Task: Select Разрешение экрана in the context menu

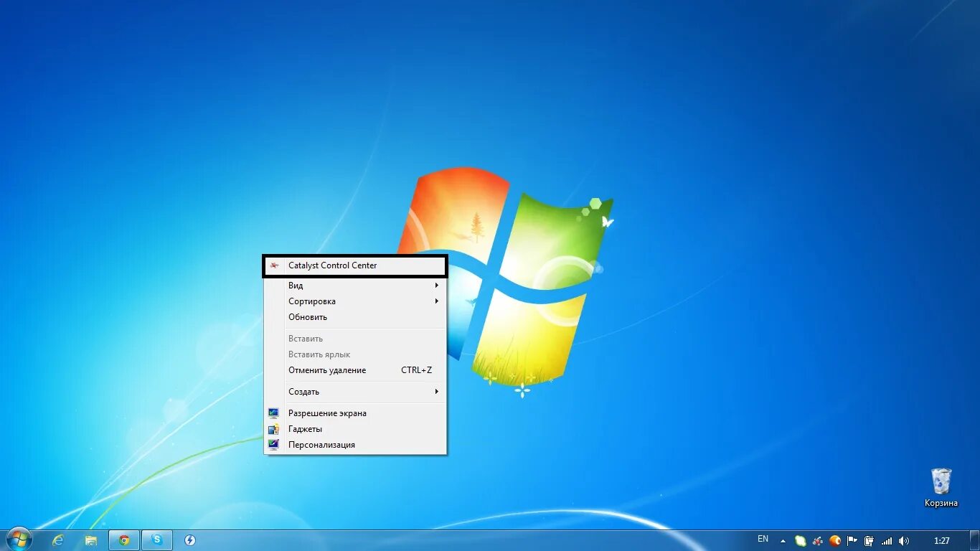Action: coord(355,413)
